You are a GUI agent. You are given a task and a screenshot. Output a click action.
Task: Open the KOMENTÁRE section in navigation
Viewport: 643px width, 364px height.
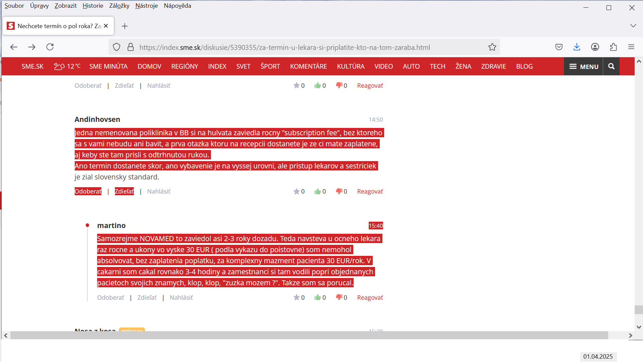(308, 66)
